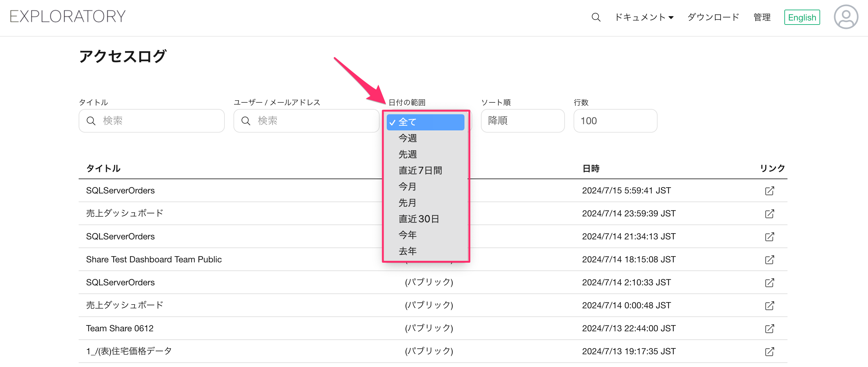The height and width of the screenshot is (367, 868).
Task: Open the 管理 page link
Action: click(762, 17)
